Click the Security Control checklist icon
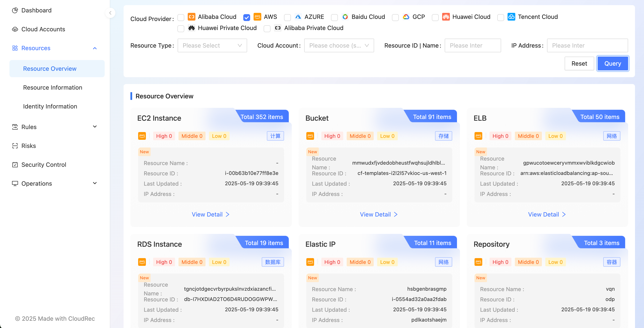644x328 pixels. click(x=15, y=165)
